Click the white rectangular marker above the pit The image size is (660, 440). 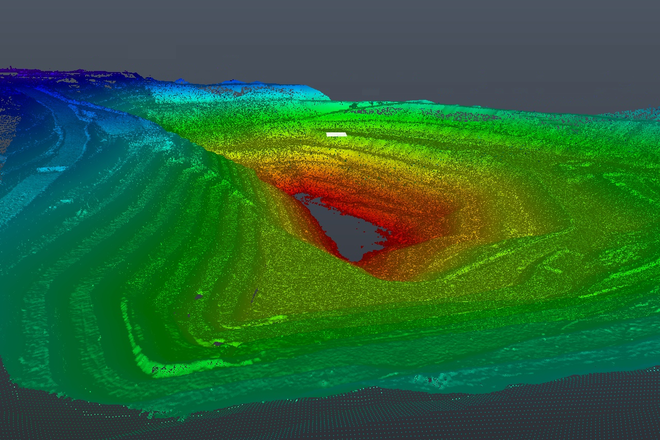[336, 133]
